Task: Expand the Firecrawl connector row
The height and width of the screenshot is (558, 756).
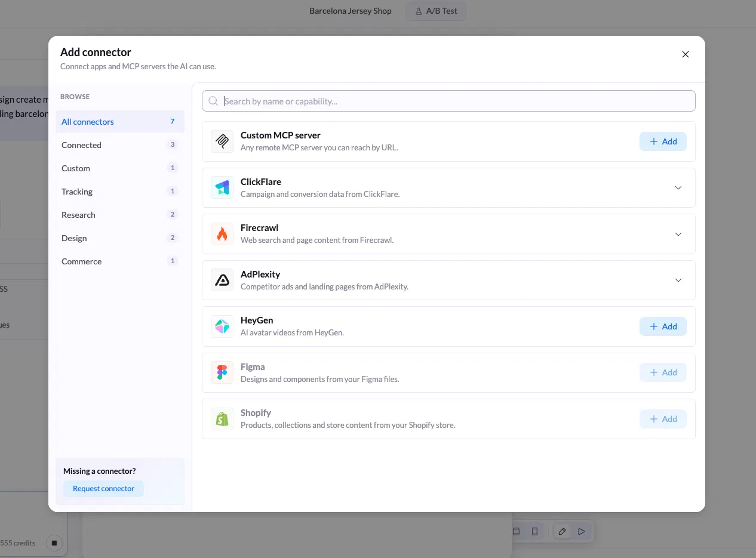Action: (678, 234)
